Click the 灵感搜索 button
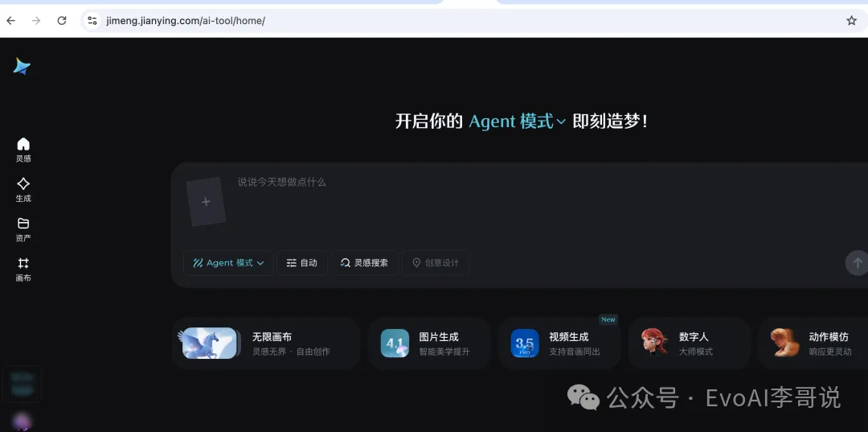Viewport: 868px width, 432px height. tap(364, 263)
